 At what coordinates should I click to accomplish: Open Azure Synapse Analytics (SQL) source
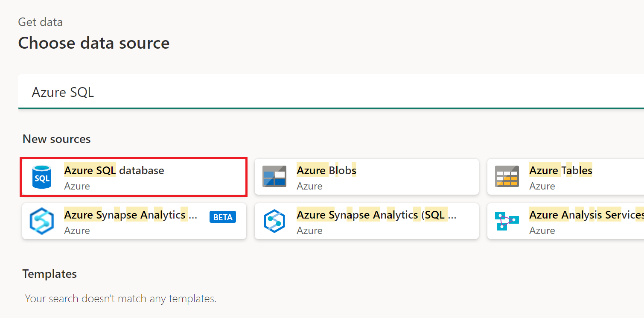coord(366,221)
